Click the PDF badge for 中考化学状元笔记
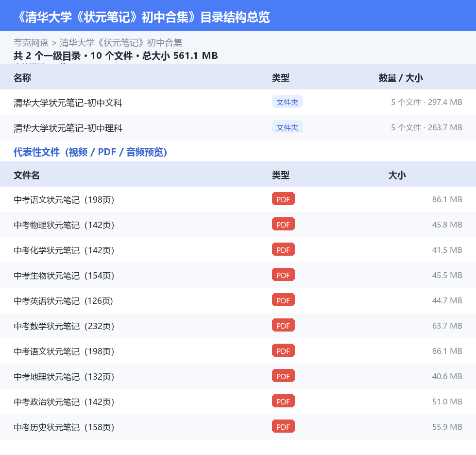 (283, 249)
